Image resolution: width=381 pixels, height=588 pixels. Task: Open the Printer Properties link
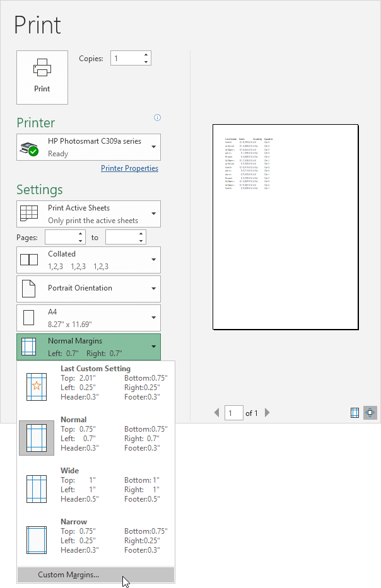[129, 168]
